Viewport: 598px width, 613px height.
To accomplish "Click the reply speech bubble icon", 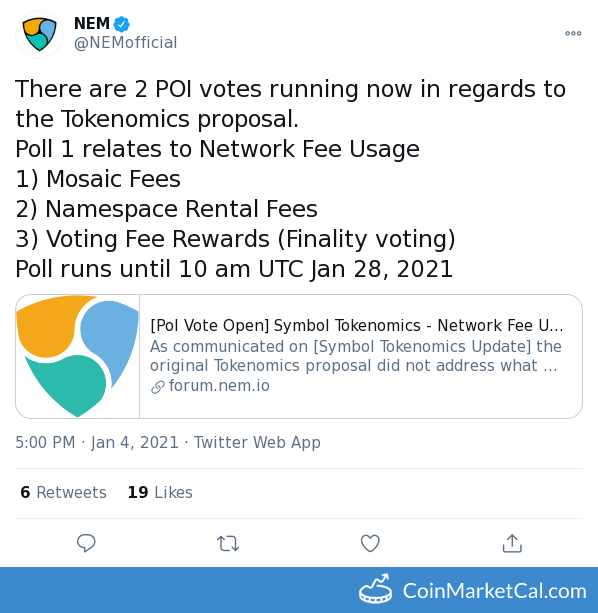I will pos(86,543).
